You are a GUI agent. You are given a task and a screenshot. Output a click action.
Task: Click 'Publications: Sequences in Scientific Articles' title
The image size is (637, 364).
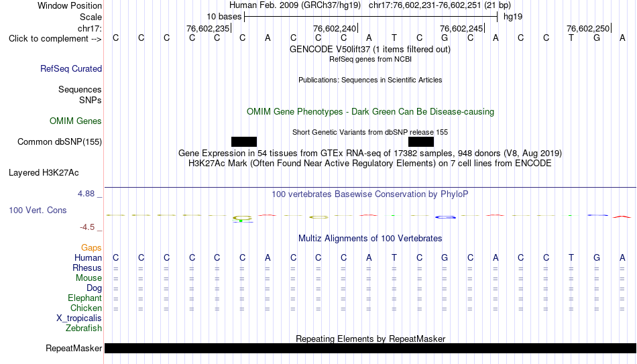point(370,80)
